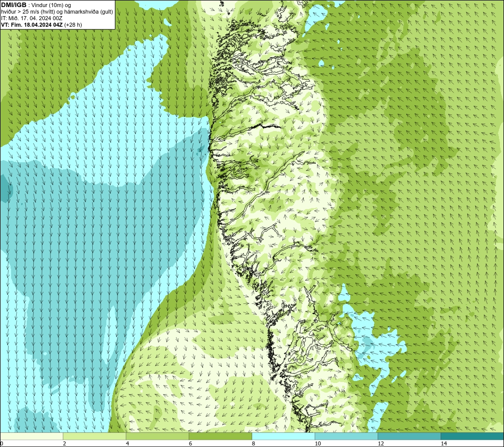
Task: Click the 0–2 pale yellow colorbar swatch
Action: (31, 436)
